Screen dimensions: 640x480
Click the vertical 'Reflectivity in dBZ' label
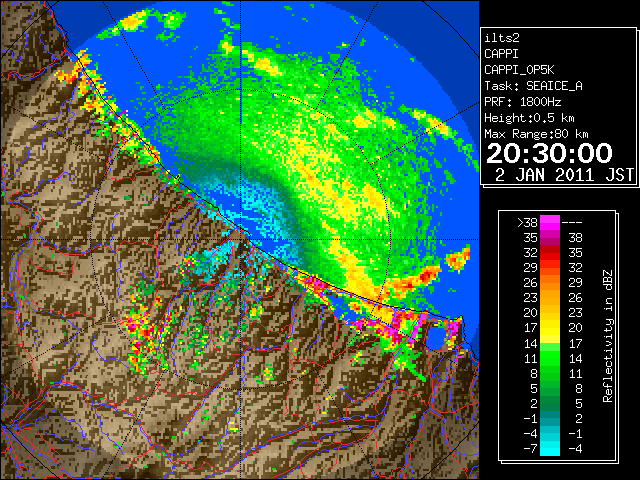point(607,336)
